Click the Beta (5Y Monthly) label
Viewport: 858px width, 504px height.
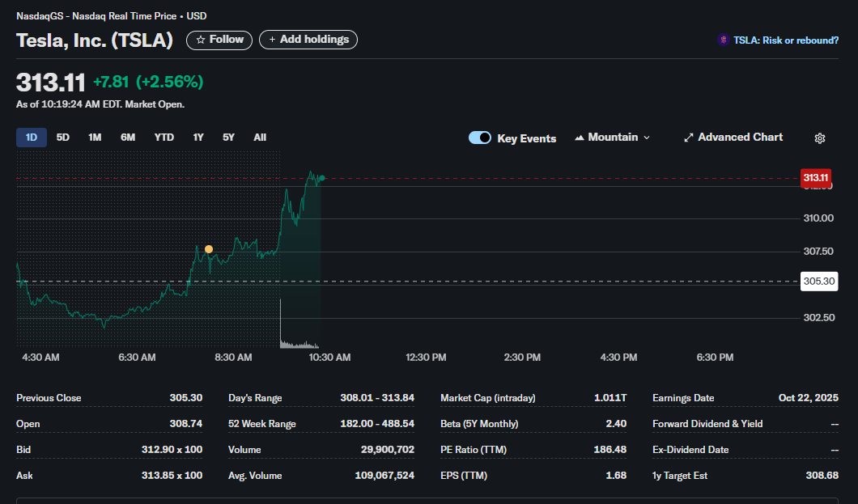pyautogui.click(x=479, y=424)
